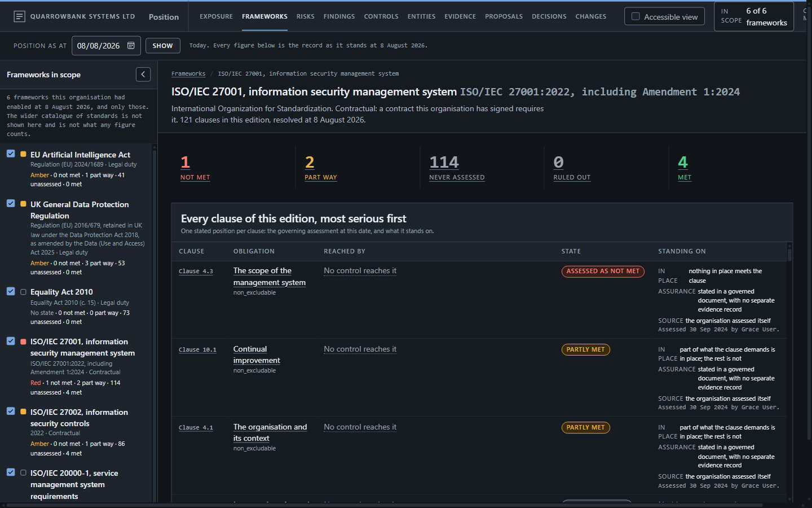
Task: Open The organisation and its context obligation
Action: click(270, 432)
